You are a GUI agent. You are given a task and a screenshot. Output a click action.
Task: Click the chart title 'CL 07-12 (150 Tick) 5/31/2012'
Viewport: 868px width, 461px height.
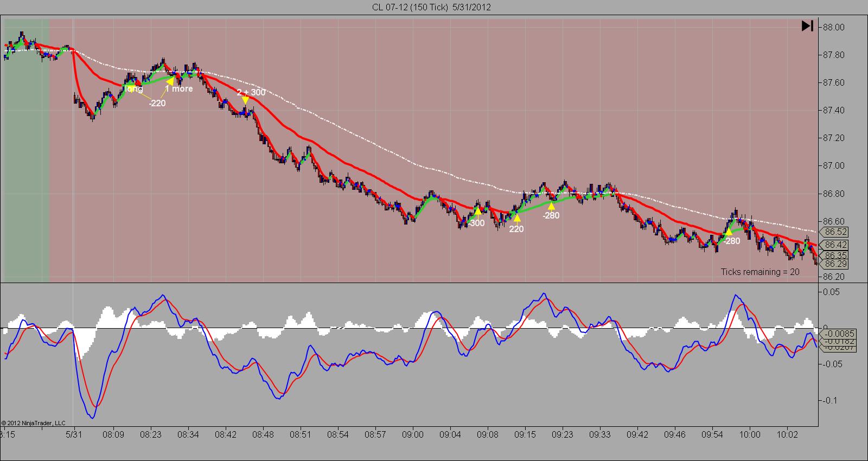(432, 7)
